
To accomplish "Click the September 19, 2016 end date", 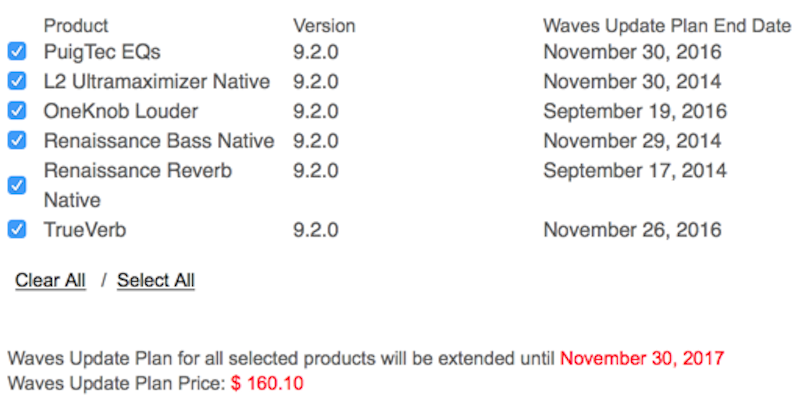I will tap(635, 111).
